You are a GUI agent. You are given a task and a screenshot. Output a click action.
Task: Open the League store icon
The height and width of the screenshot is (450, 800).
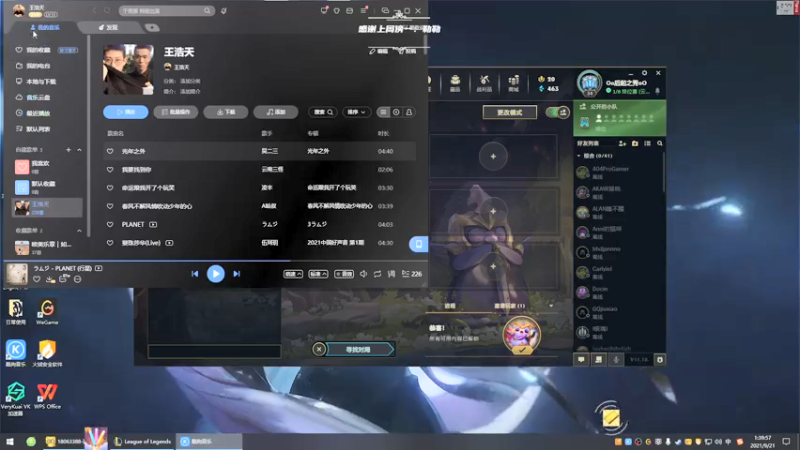513,83
